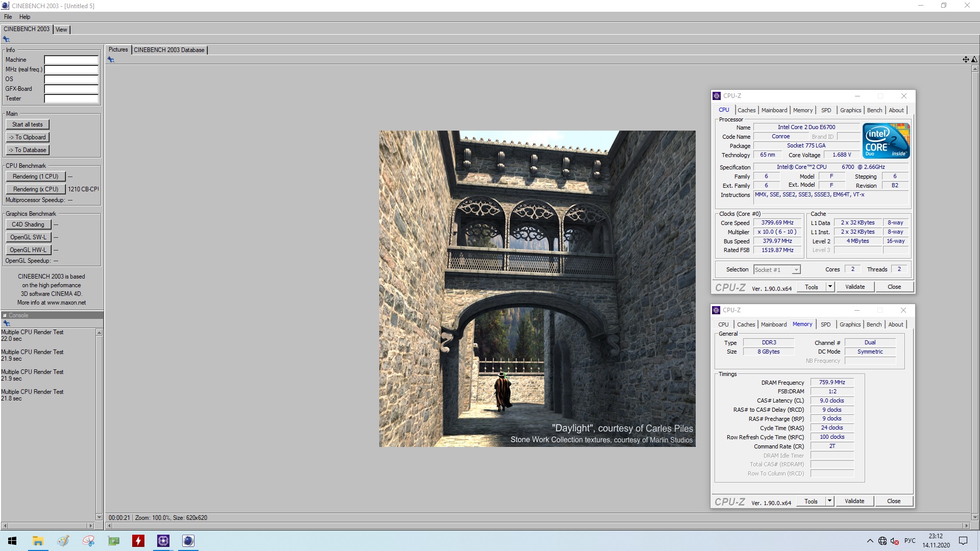
Task: Click Console scrollbar down arrow
Action: [99, 517]
